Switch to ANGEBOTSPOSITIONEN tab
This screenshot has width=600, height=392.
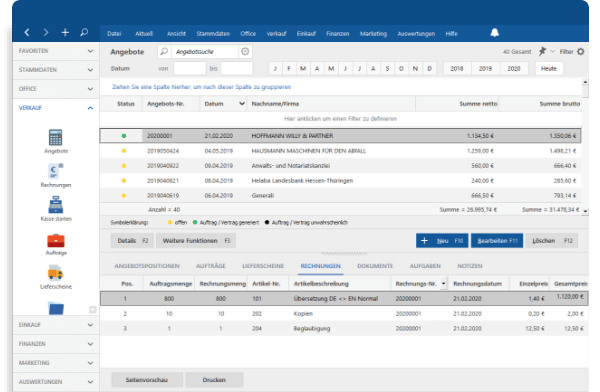(x=147, y=266)
